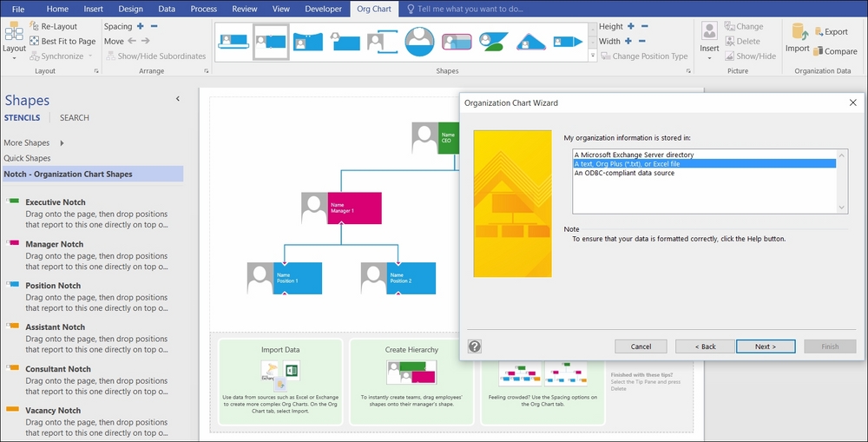The image size is (868, 442).
Task: Select the Position Notch shape
Action: coord(88,296)
